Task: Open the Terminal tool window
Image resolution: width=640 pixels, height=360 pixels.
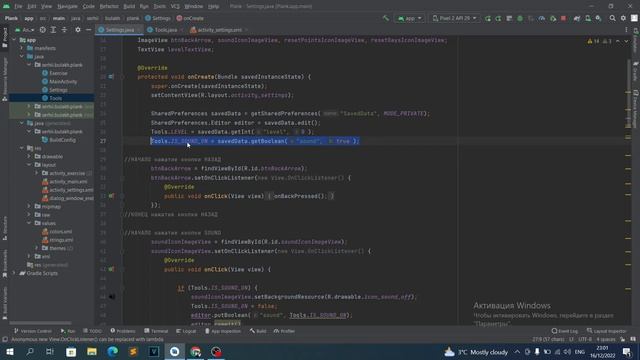Action: [156, 331]
